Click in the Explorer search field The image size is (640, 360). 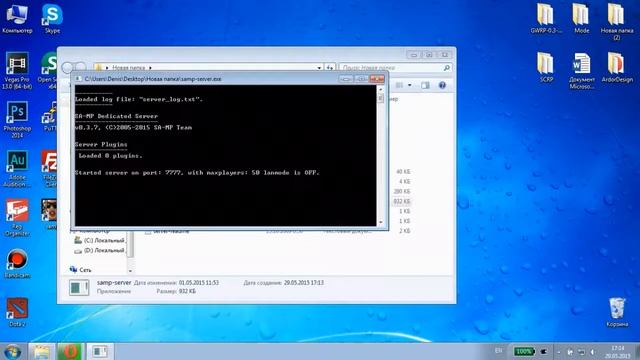395,67
